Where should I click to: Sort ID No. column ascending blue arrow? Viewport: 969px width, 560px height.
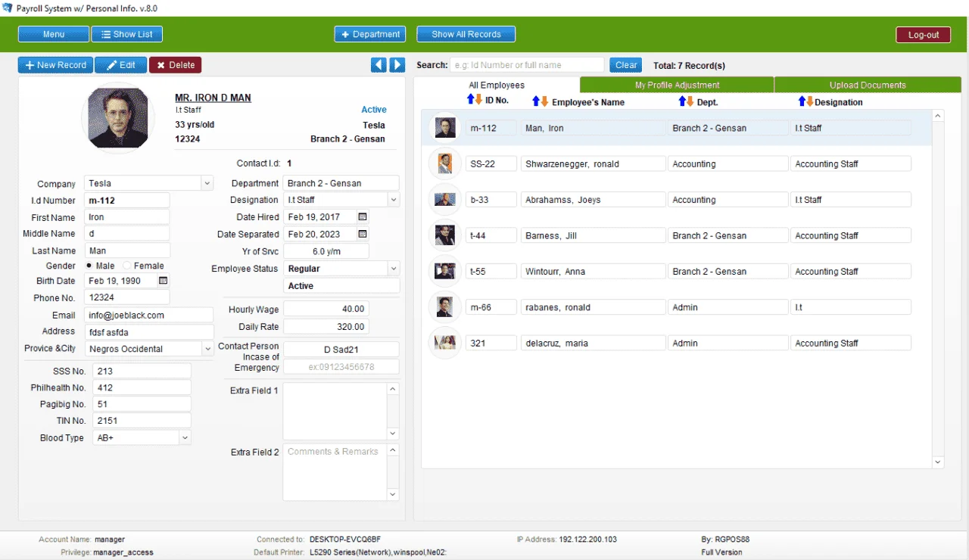[470, 100]
